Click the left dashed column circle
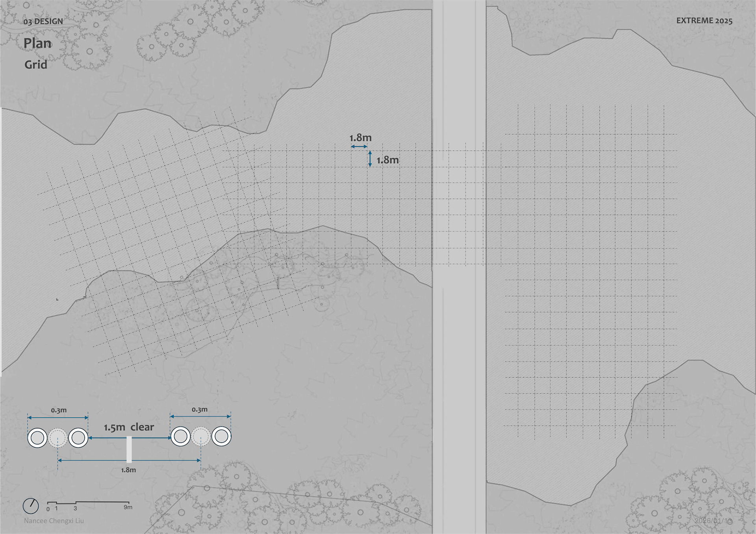 pyautogui.click(x=58, y=438)
